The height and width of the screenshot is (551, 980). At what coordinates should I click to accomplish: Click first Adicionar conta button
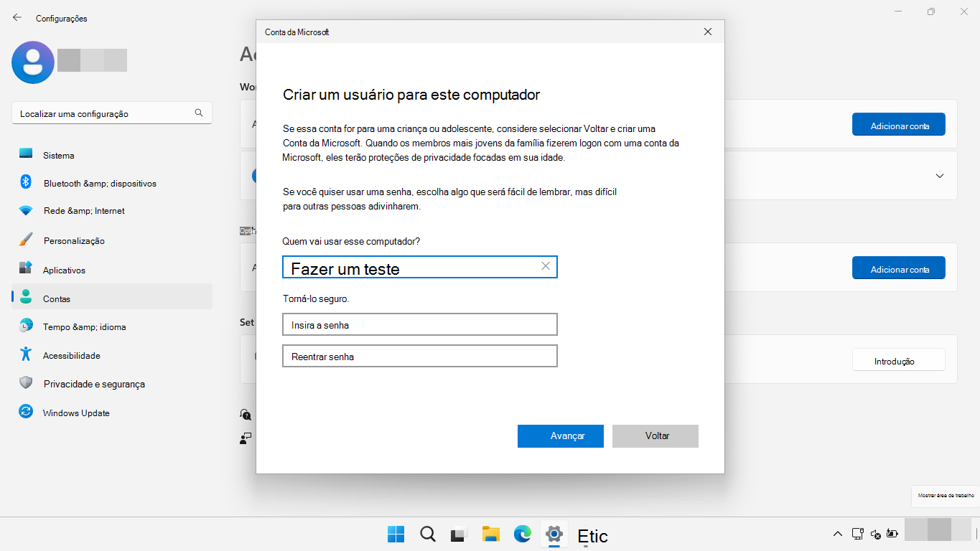click(x=899, y=125)
